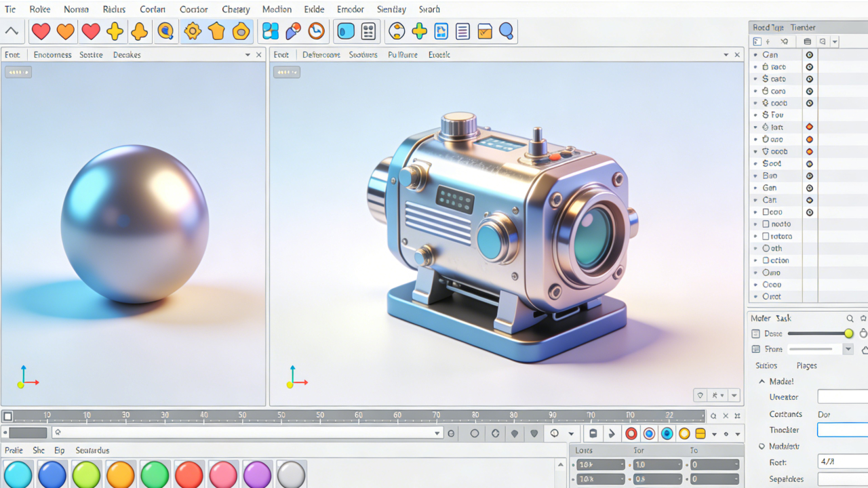Open the Plages link in properties panel

pyautogui.click(x=806, y=365)
